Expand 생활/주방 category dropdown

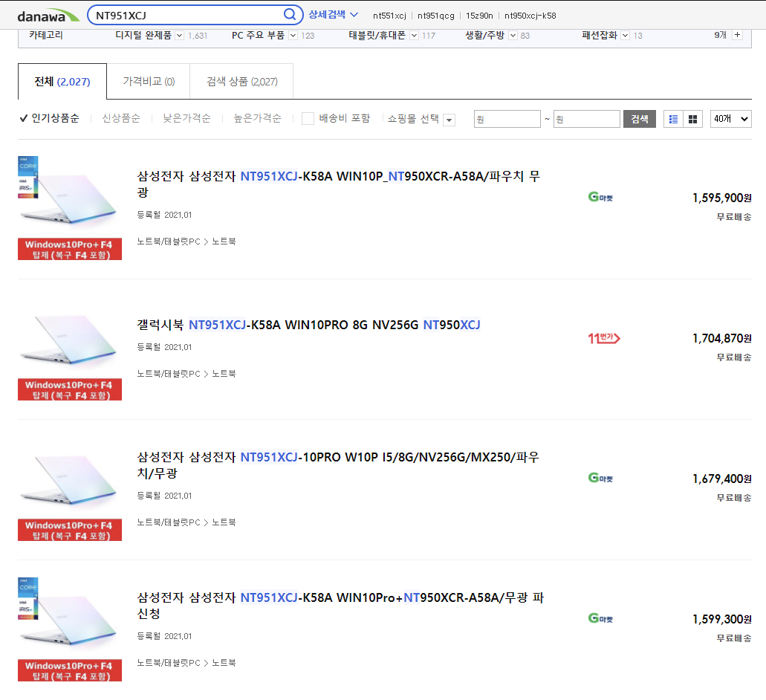(513, 35)
